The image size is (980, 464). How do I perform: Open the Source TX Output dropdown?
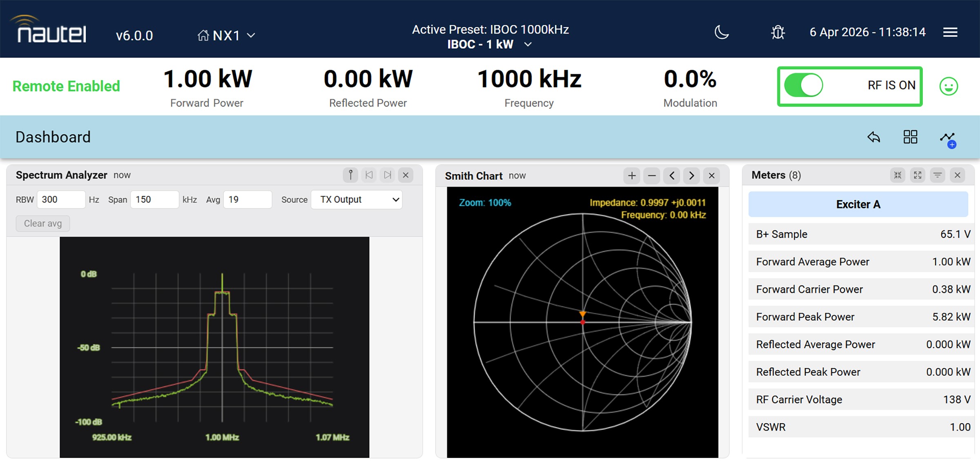click(x=356, y=200)
